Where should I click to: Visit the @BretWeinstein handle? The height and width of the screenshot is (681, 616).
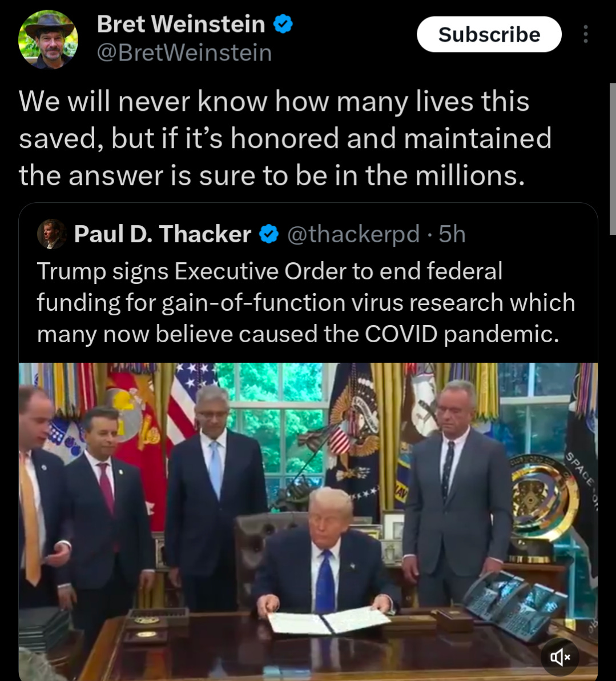pos(184,53)
